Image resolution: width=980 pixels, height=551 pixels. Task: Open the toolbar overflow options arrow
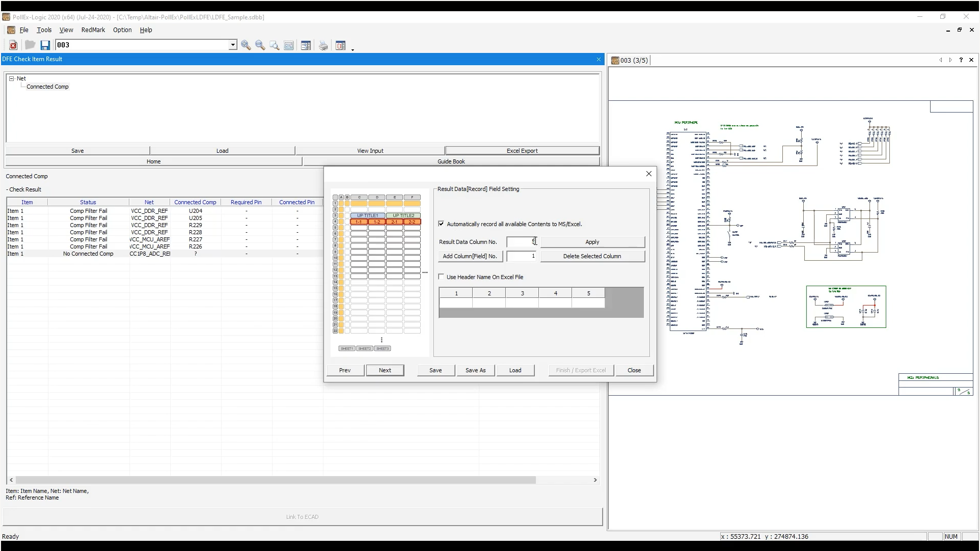(x=352, y=49)
